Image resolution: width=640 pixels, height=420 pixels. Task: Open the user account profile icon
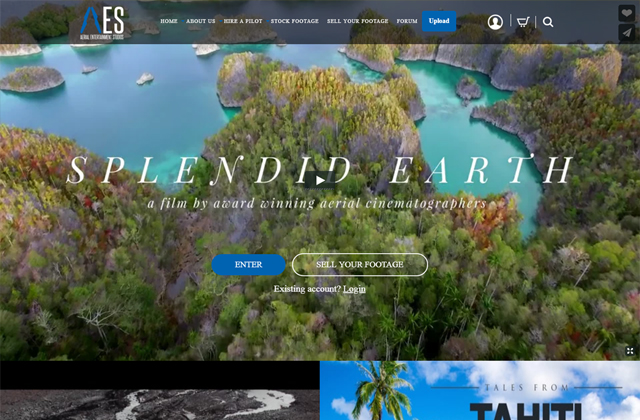click(x=495, y=22)
